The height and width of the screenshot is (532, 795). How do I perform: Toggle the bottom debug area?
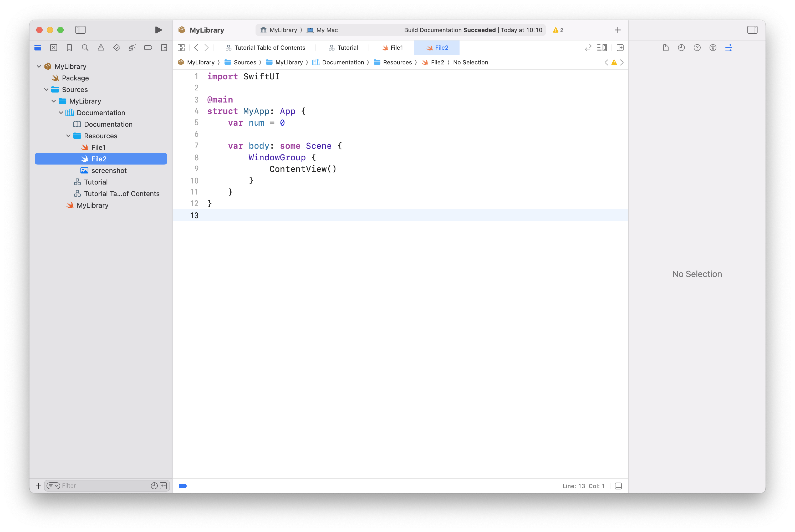tap(618, 486)
